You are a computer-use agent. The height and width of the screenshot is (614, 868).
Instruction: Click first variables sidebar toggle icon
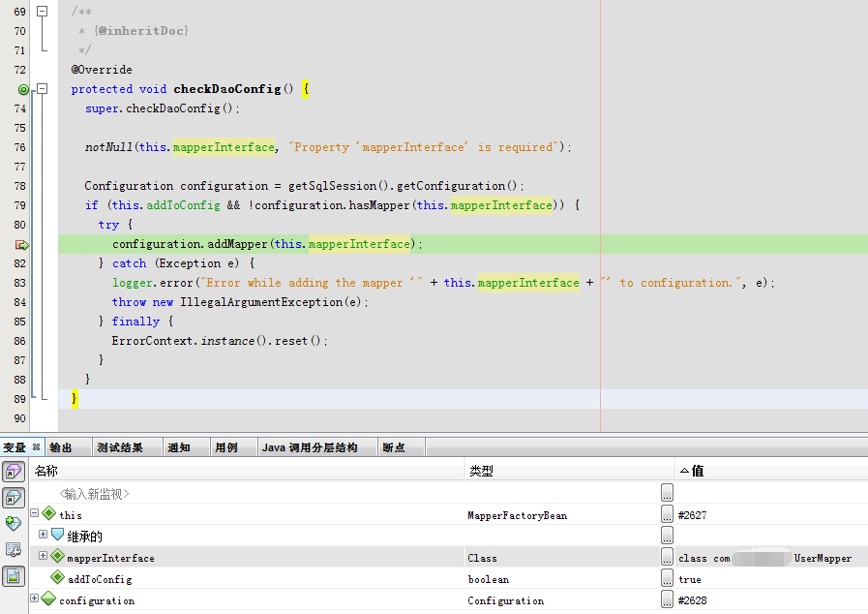tap(14, 472)
